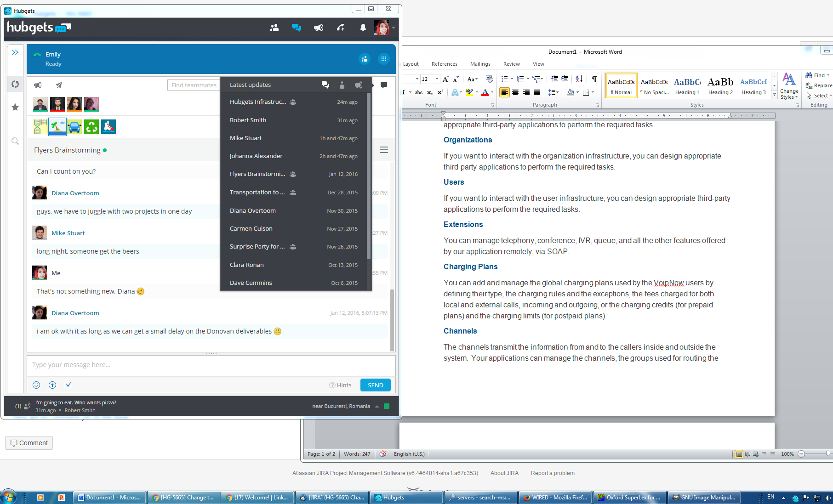This screenshot has height=504, width=833.
Task: Open Hubgets Infrastruc... in latest updates
Action: click(294, 102)
